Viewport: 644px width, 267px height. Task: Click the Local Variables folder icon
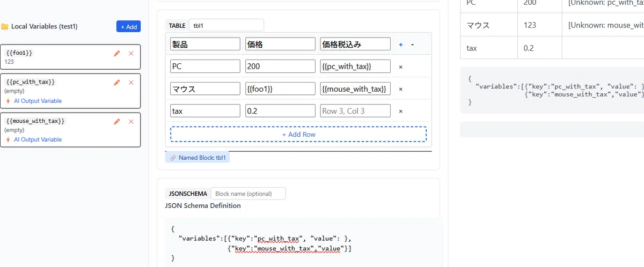pos(5,26)
